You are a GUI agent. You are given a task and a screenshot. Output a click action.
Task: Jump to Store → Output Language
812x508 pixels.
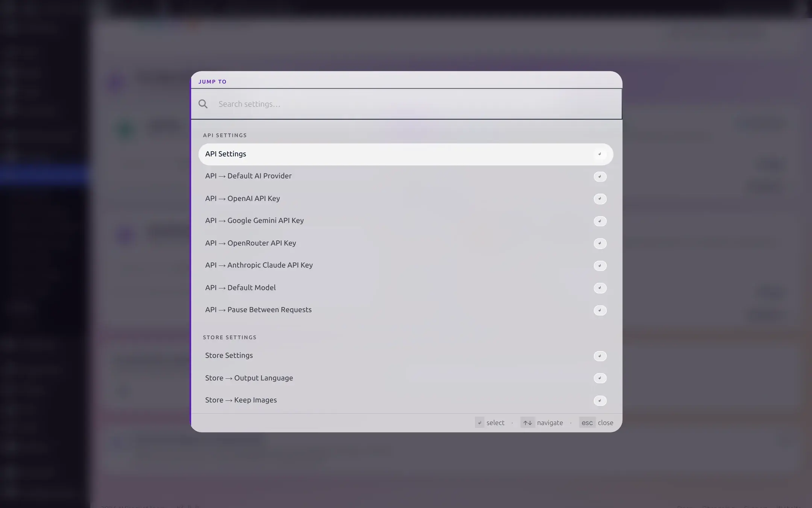406,378
